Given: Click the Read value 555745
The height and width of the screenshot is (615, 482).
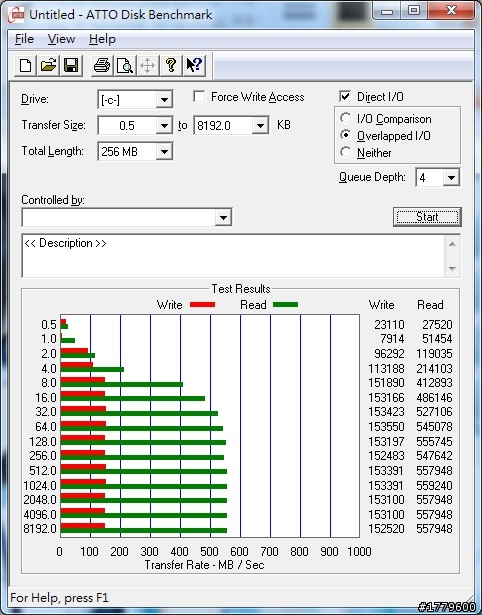Looking at the screenshot, I should (434, 442).
